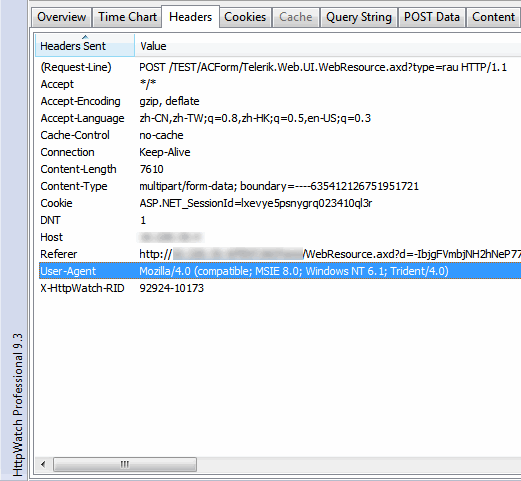Select the Accept-Language header row
Image resolution: width=521 pixels, height=481 pixels.
[280, 118]
